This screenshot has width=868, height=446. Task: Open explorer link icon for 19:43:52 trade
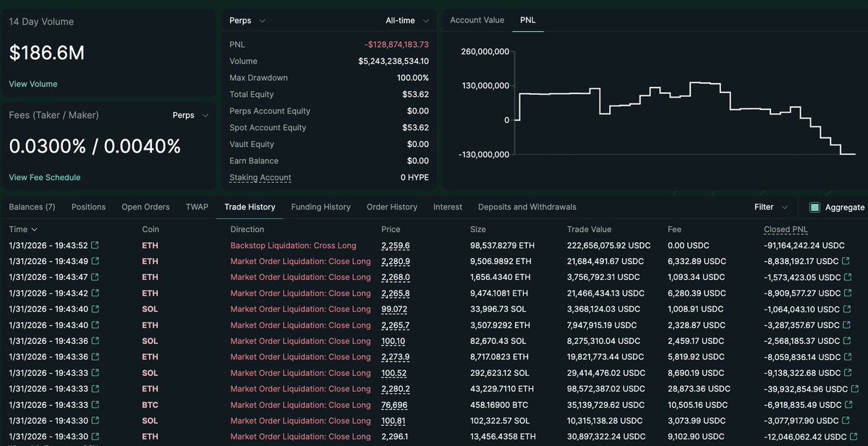click(x=95, y=246)
